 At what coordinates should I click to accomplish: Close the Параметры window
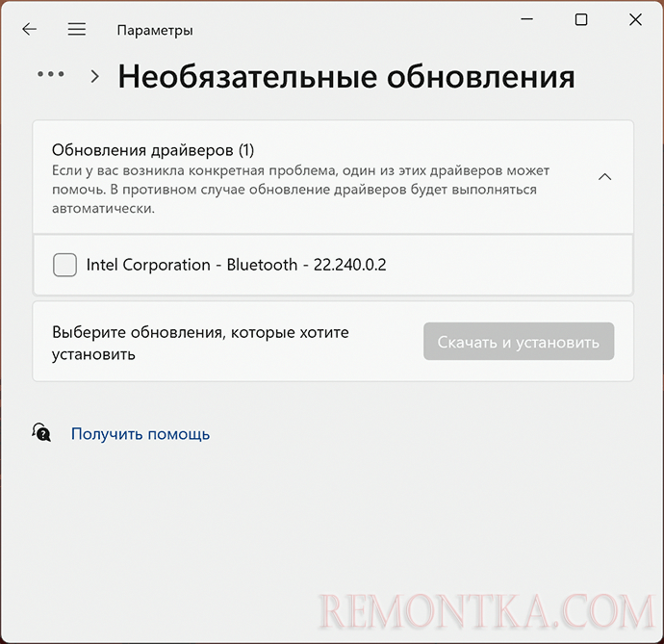point(635,19)
